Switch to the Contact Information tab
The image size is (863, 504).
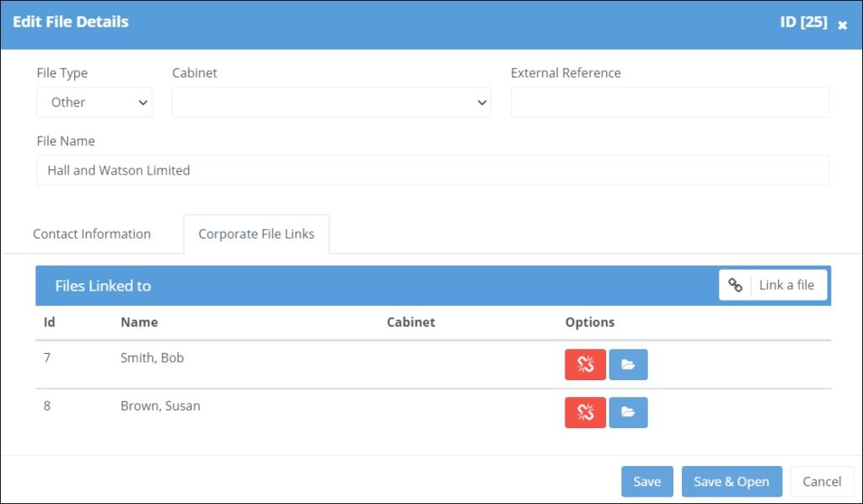92,233
